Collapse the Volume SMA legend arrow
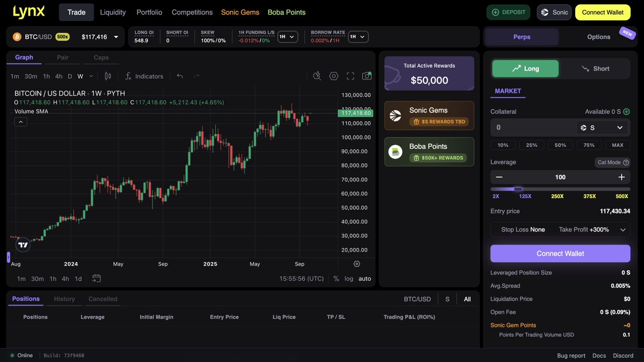 20,122
